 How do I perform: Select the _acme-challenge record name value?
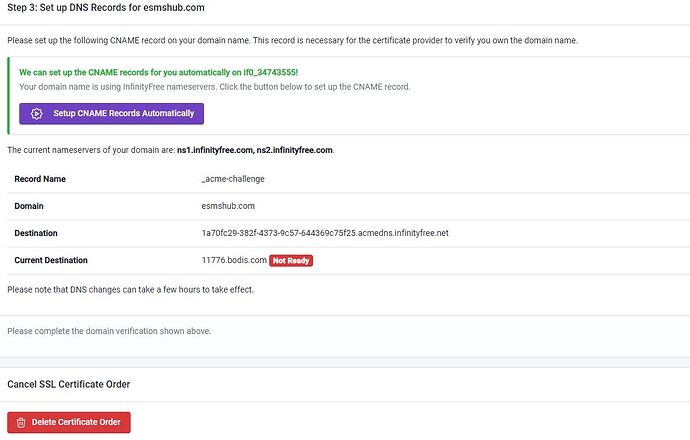233,179
